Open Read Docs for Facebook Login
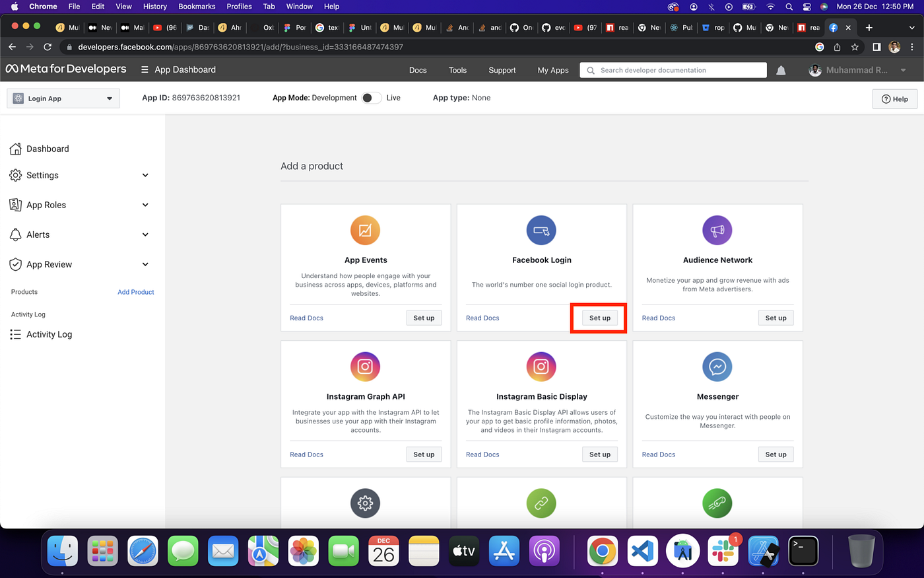The image size is (924, 578). tap(482, 318)
